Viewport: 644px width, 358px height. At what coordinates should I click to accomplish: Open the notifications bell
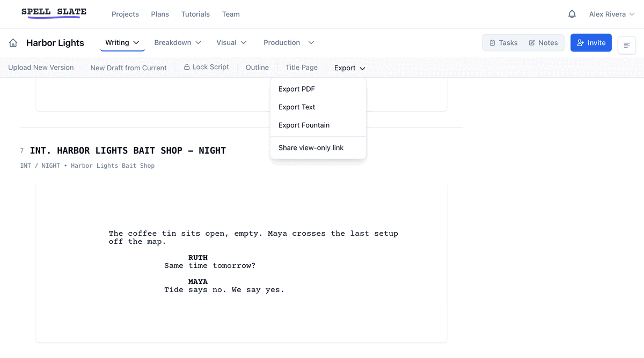point(572,14)
